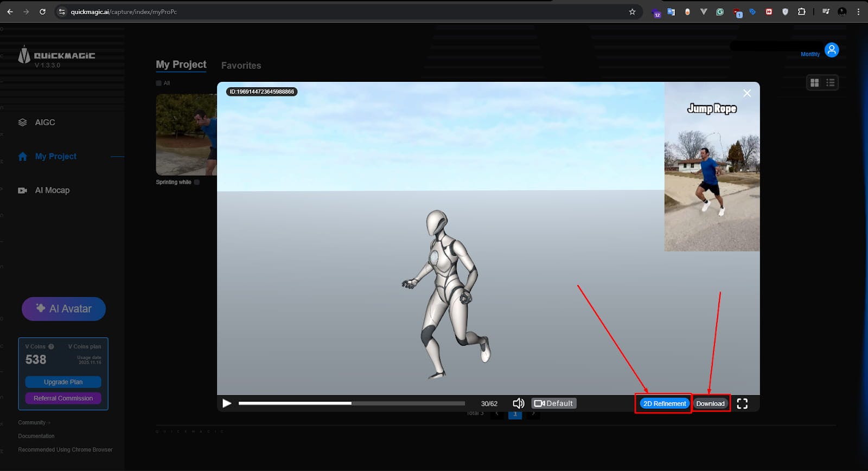Image resolution: width=868 pixels, height=471 pixels.
Task: Click the QuickMagic logo
Action: point(56,56)
